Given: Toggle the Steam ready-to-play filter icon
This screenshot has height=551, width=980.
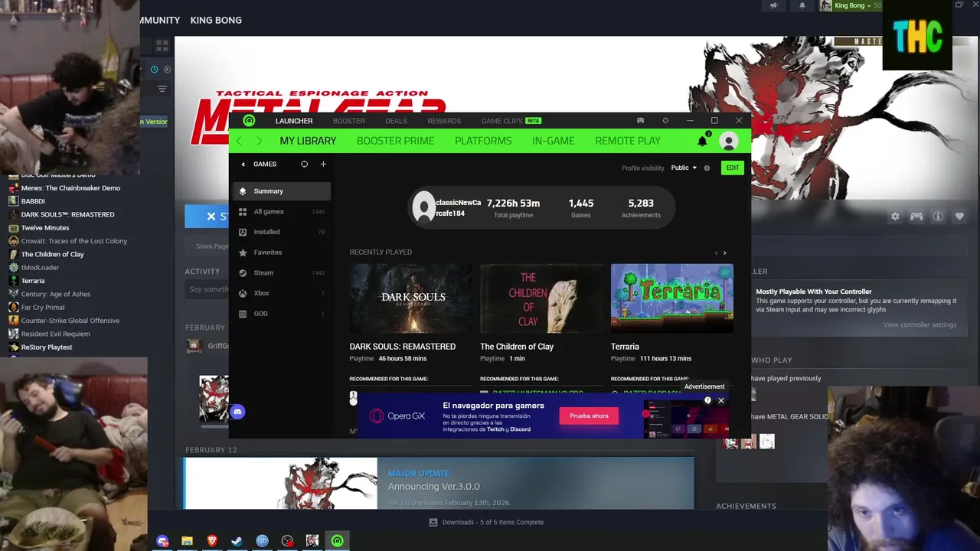Looking at the screenshot, I should tap(168, 69).
